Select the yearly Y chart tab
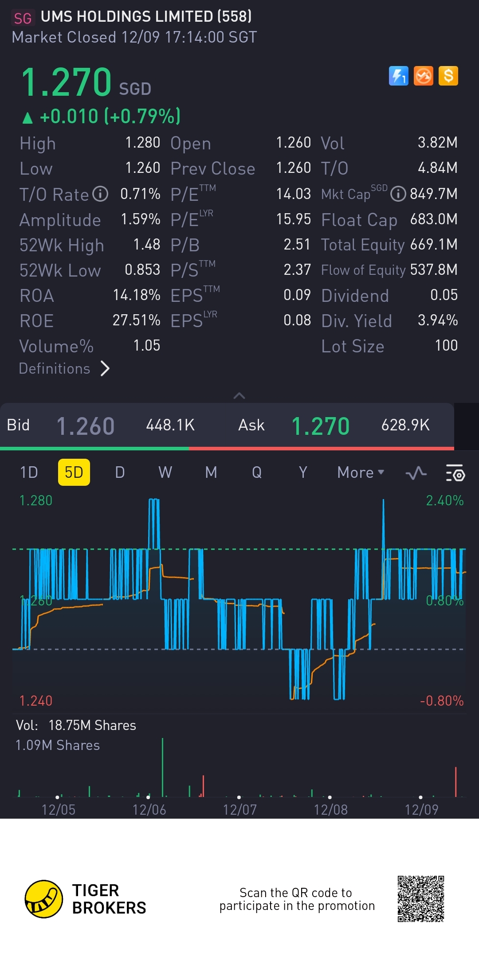The width and height of the screenshot is (479, 980). (x=302, y=472)
